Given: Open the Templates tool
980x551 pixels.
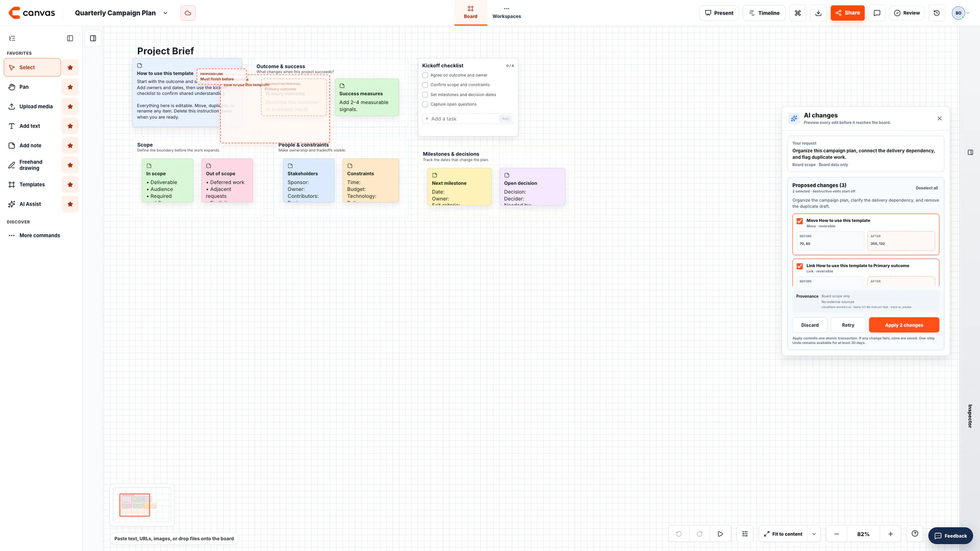Looking at the screenshot, I should 32,185.
